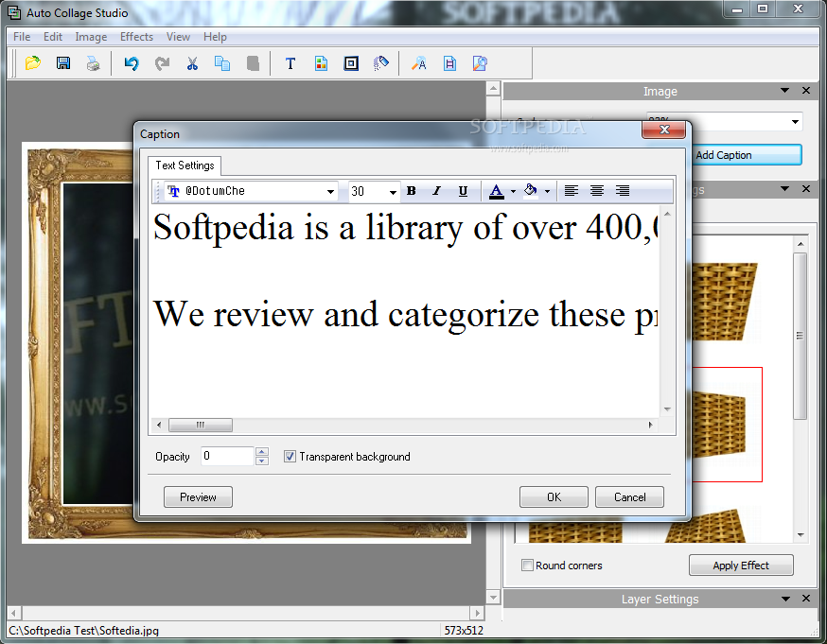Open the View menu
The image size is (827, 644).
coord(178,37)
